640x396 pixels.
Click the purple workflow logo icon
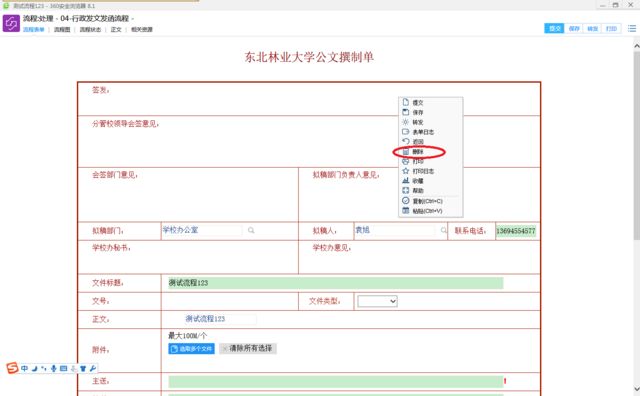11,23
